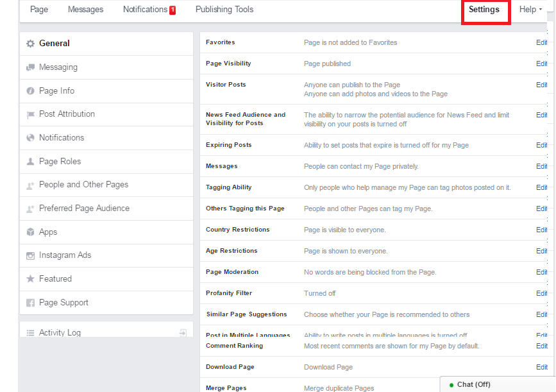Screen dimensions: 556x392
Task: Edit the Messages privacy setting
Action: tap(541, 166)
